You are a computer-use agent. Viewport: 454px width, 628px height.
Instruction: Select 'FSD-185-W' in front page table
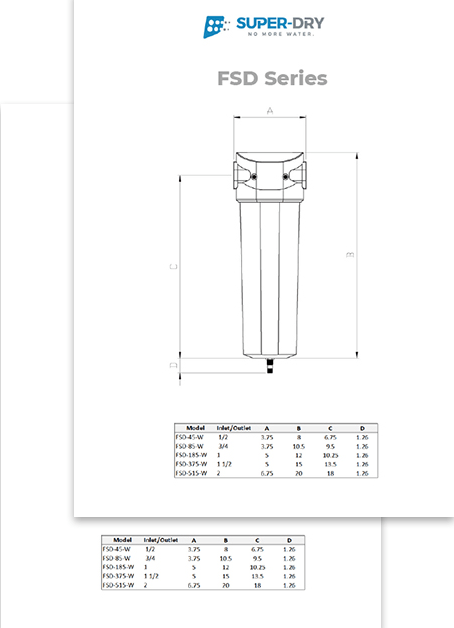[191, 455]
